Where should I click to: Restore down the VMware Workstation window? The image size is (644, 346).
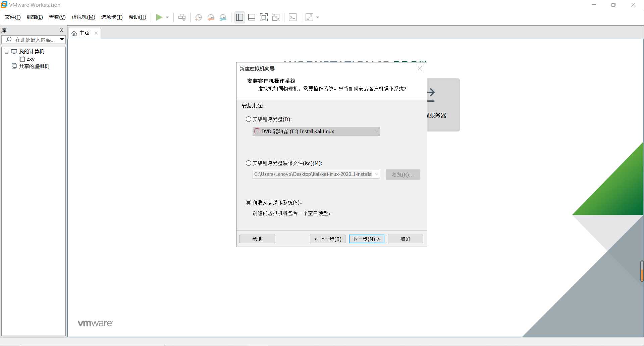click(613, 5)
